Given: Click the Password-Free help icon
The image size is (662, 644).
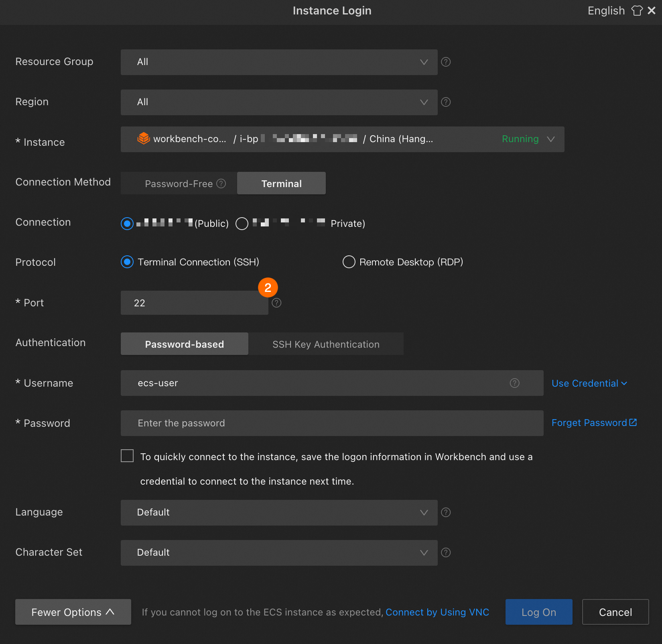Looking at the screenshot, I should tap(221, 183).
